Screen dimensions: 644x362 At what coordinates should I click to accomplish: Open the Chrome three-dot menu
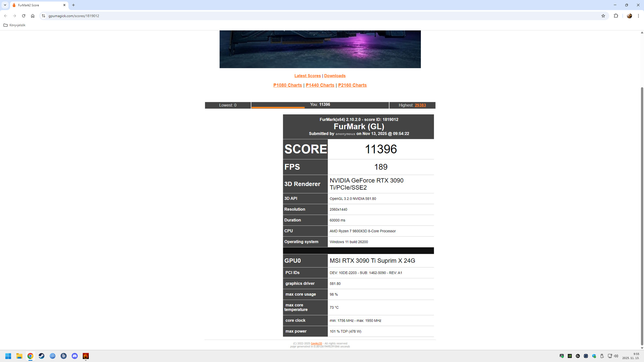638,16
